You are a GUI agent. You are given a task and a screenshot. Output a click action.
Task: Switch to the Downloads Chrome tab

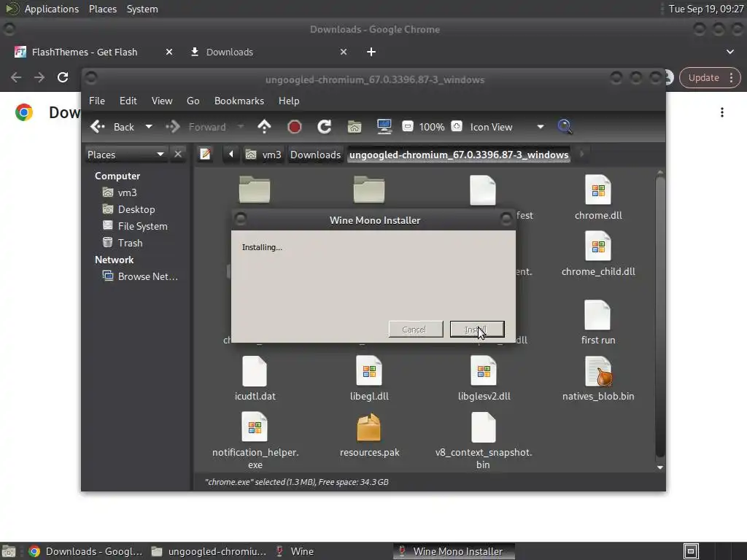pos(228,52)
